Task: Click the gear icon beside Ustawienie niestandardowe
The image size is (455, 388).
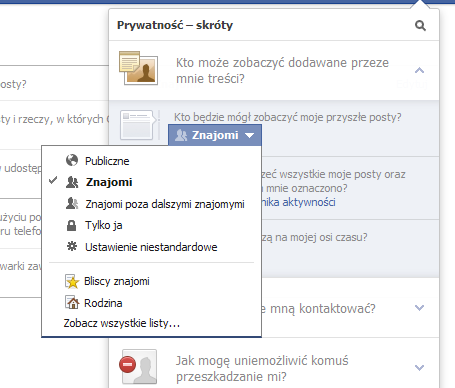Action: [72, 247]
